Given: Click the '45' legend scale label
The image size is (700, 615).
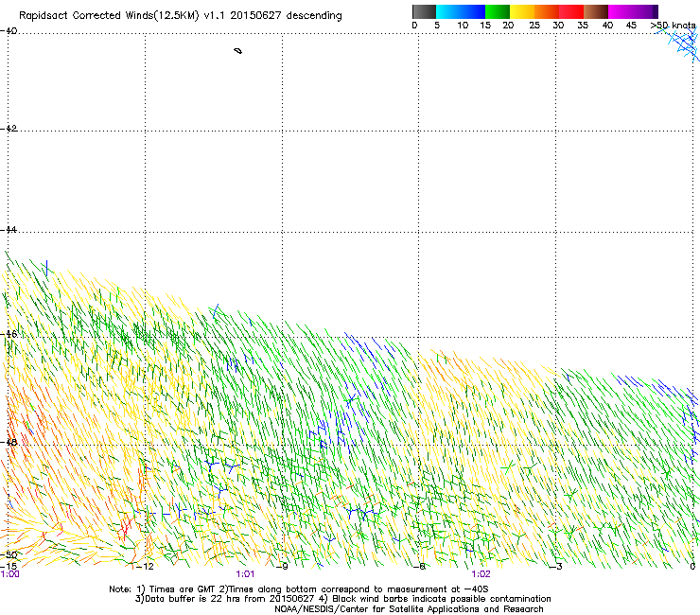Looking at the screenshot, I should 631,26.
